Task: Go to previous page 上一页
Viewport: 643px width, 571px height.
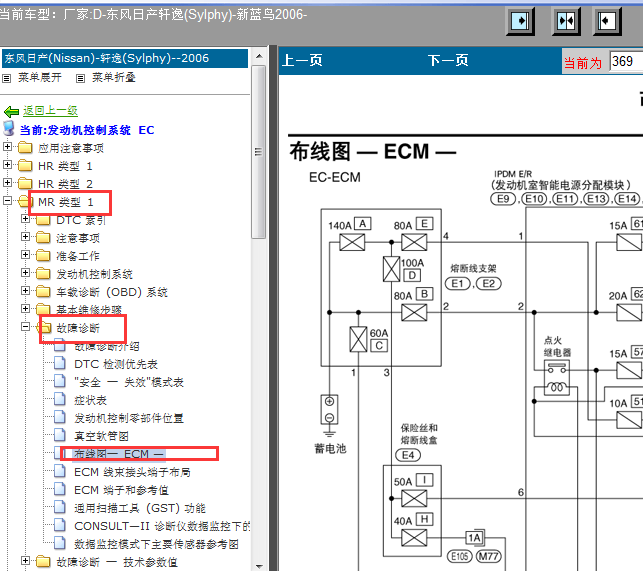Action: coord(302,61)
